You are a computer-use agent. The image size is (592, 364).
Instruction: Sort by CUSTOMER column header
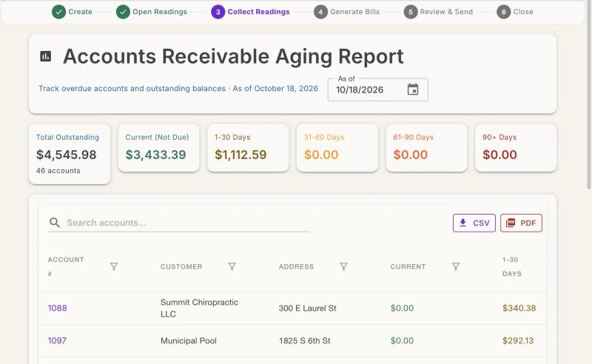click(181, 266)
